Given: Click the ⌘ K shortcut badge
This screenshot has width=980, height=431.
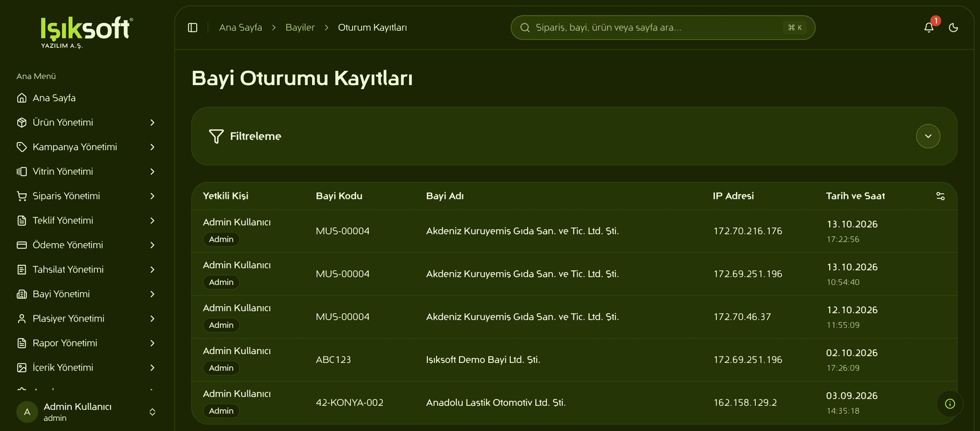Looking at the screenshot, I should point(795,27).
